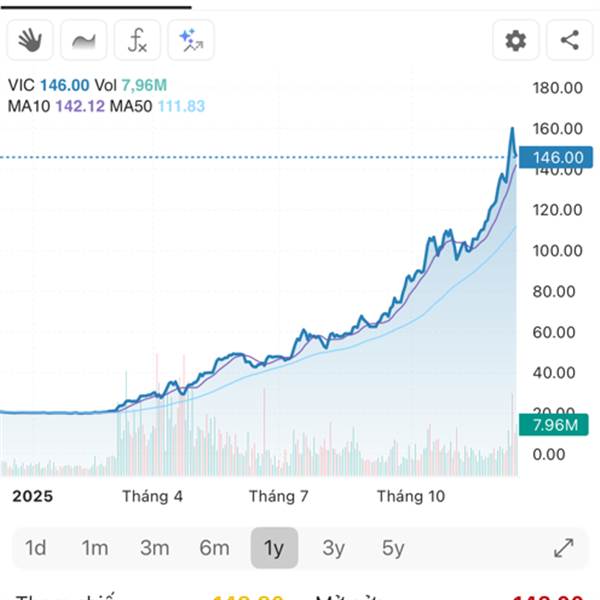Switch to the 3y time range
Image resolution: width=600 pixels, height=600 pixels.
(x=333, y=548)
